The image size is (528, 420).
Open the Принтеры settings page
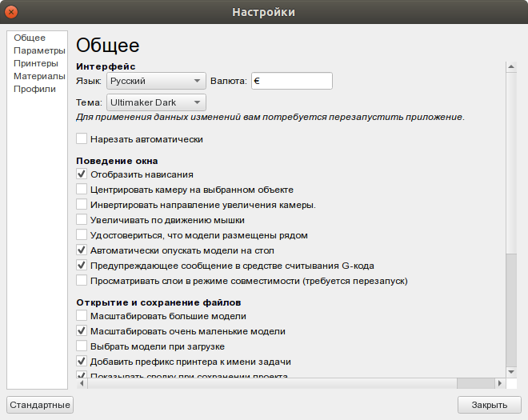(36, 63)
